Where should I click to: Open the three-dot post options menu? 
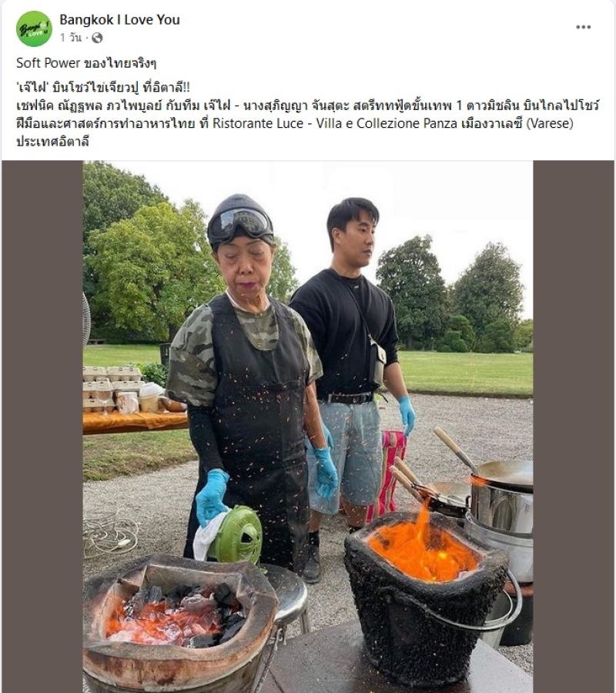click(x=584, y=27)
